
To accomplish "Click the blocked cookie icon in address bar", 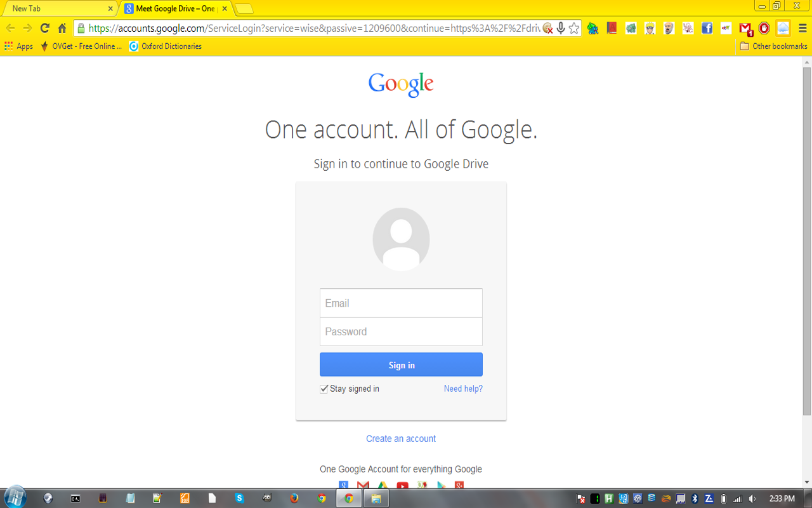I will [x=547, y=28].
